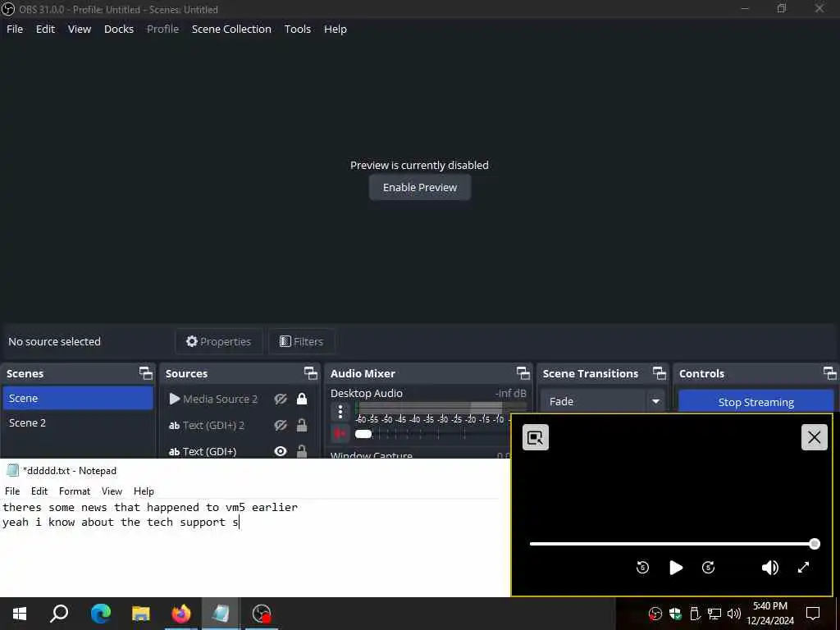
Task: Open the Windows Start menu
Action: [x=20, y=614]
